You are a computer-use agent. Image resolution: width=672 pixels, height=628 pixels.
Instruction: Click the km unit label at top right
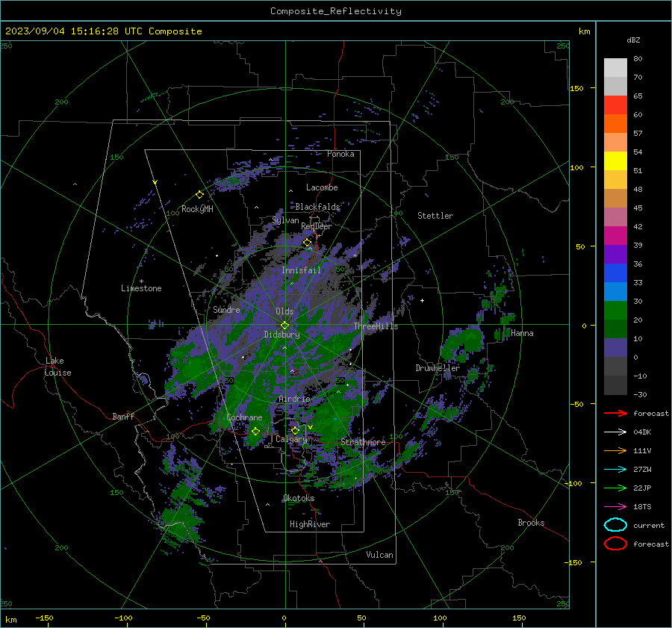[584, 31]
